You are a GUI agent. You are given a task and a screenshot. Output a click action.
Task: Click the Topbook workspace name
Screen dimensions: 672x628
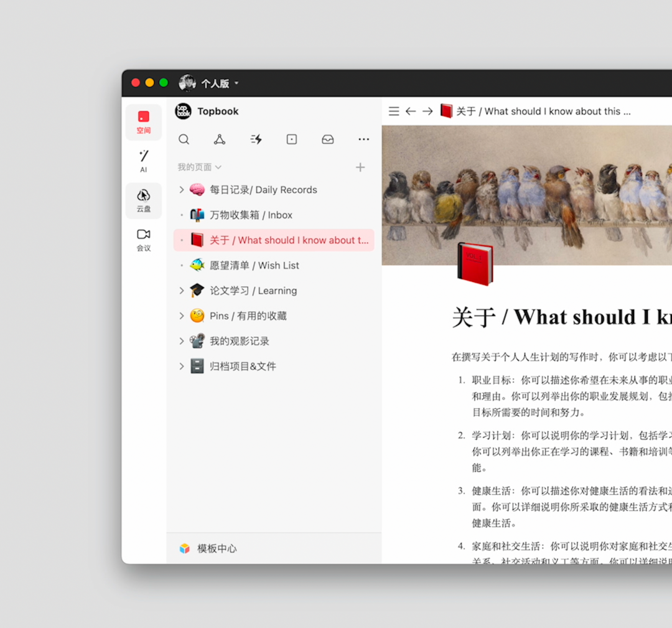pyautogui.click(x=218, y=111)
